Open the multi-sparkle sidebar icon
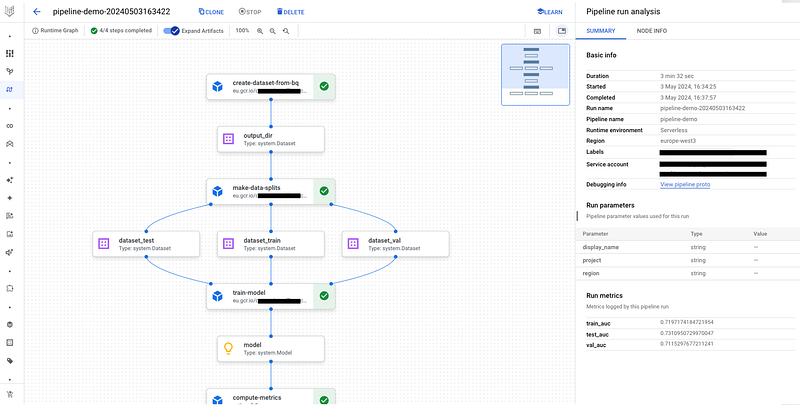Image resolution: width=800 pixels, height=405 pixels. 10,180
